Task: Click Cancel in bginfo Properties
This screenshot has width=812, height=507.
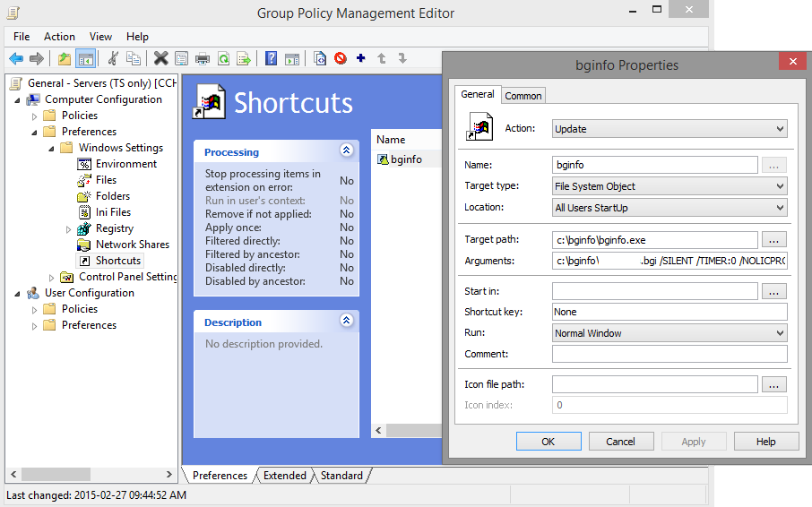Action: (620, 442)
